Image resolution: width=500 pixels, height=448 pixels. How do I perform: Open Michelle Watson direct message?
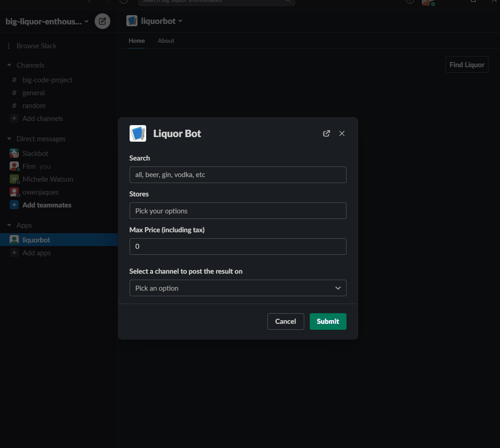point(48,179)
